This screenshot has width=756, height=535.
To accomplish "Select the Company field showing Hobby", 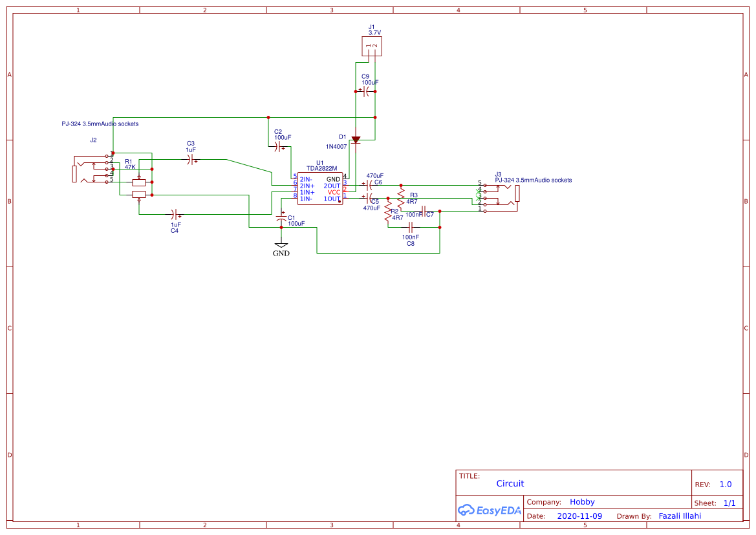I will (x=583, y=501).
